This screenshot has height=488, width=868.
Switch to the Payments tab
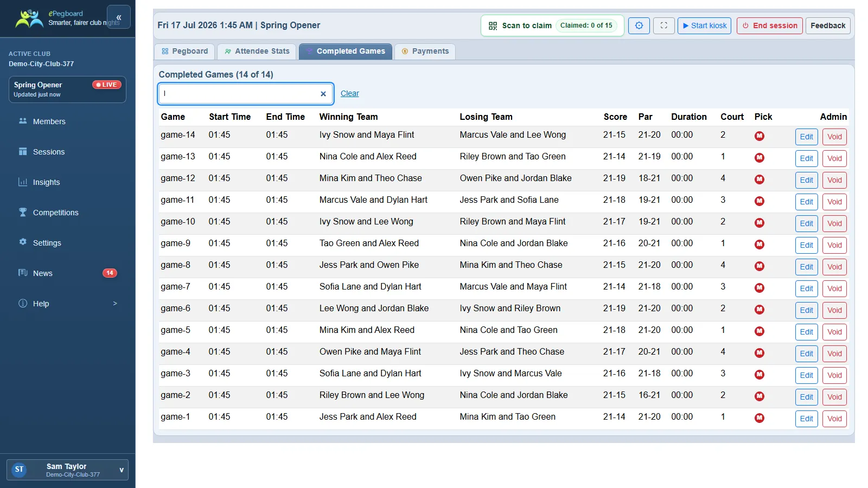[x=425, y=52]
